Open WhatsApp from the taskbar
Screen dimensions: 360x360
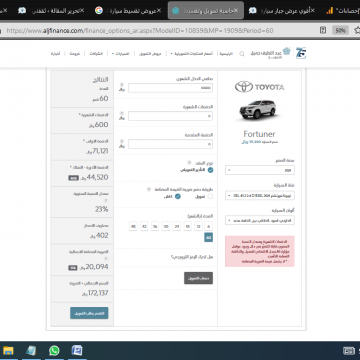[54, 351]
